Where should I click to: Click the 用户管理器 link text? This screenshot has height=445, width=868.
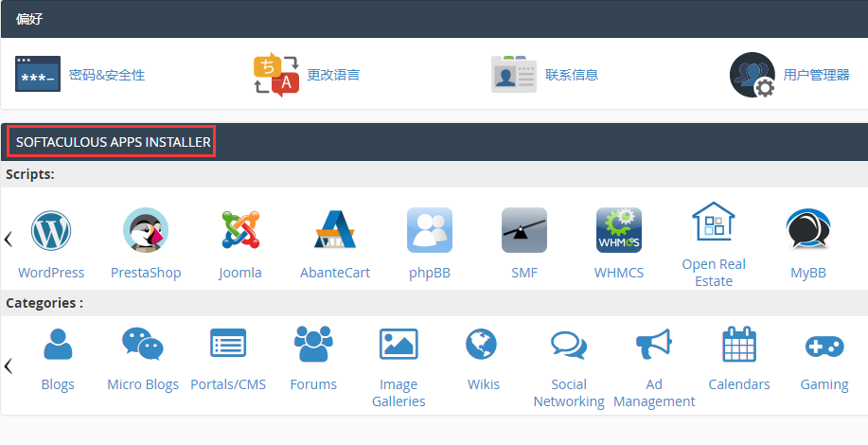pos(817,75)
